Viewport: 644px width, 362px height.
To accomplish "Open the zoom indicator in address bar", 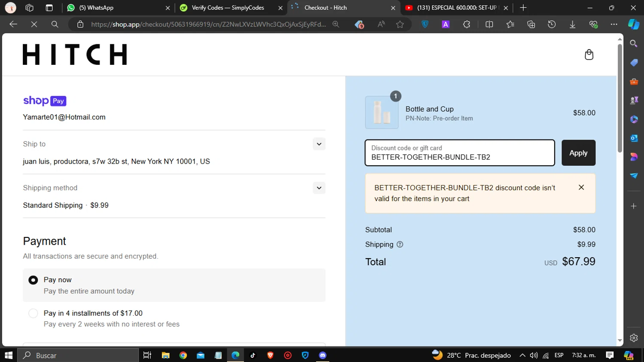I will [x=336, y=24].
